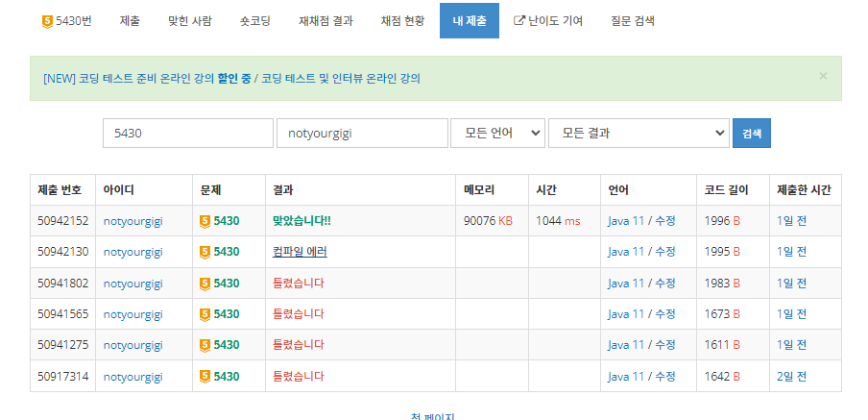Open problem 5430 link in row 50941802
Screen dimensions: 868x420
pyautogui.click(x=227, y=284)
